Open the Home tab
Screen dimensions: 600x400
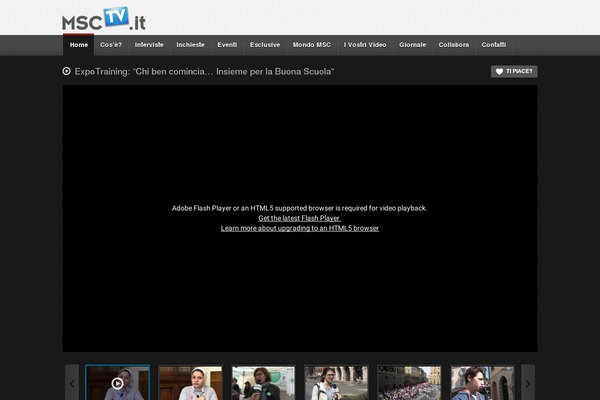(79, 45)
